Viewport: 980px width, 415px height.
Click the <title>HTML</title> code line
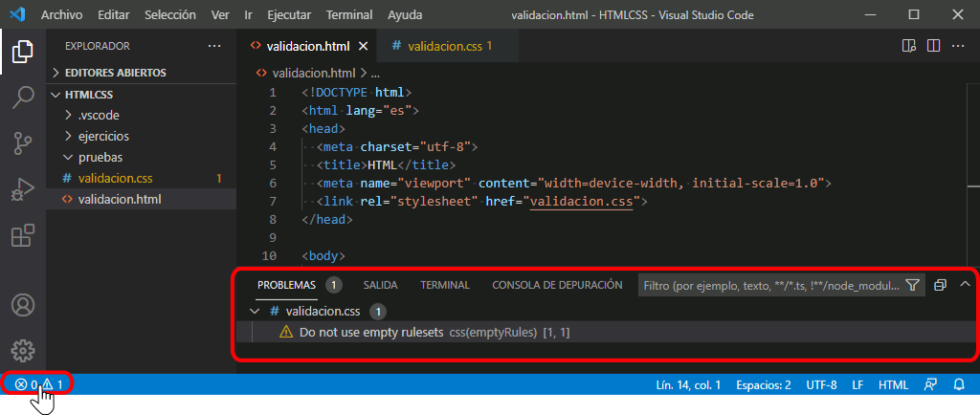[387, 165]
